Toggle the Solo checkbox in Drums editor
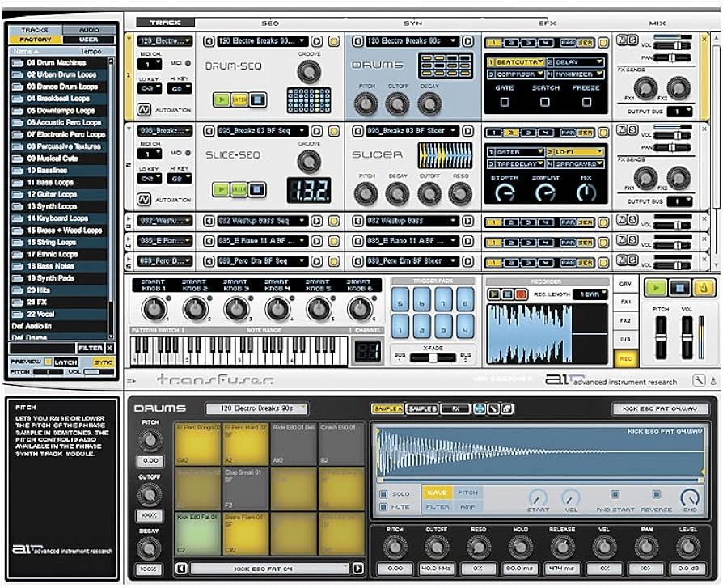723x588 pixels. click(x=384, y=493)
